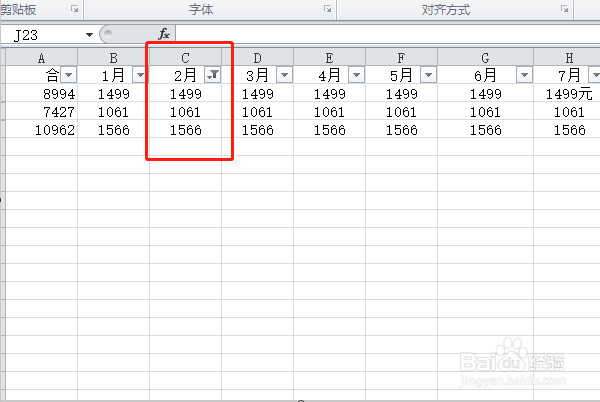Select the 1061 cell in column B
Viewport: 600px width, 402px height.
113,111
